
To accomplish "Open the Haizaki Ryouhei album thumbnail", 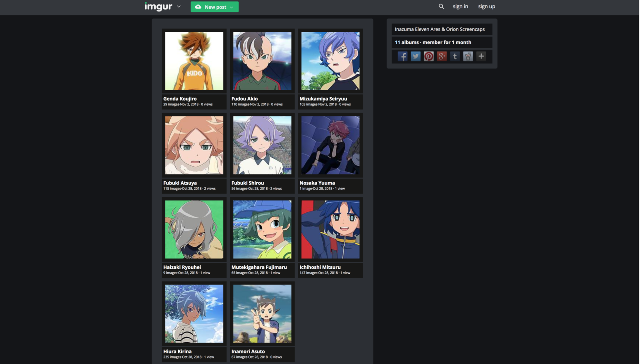I will pyautogui.click(x=194, y=230).
